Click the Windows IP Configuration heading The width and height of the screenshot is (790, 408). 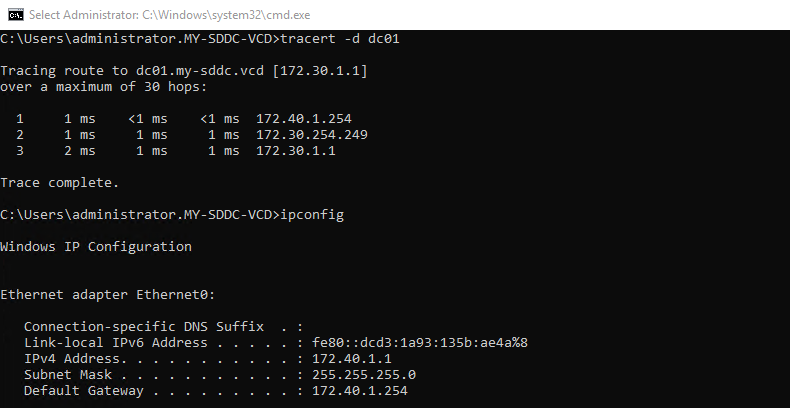pyautogui.click(x=96, y=247)
